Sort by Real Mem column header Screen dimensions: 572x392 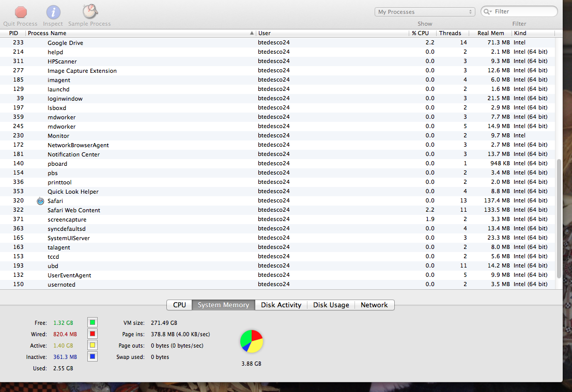click(490, 33)
